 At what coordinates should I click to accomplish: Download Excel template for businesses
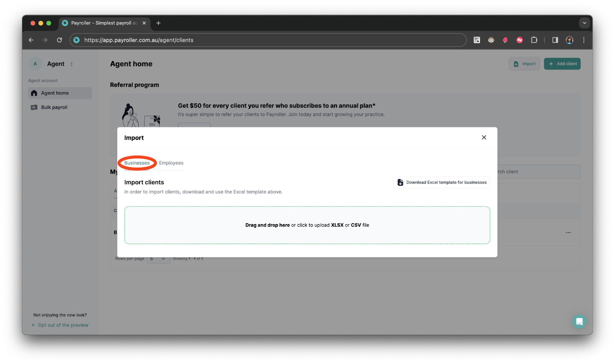[x=442, y=182]
